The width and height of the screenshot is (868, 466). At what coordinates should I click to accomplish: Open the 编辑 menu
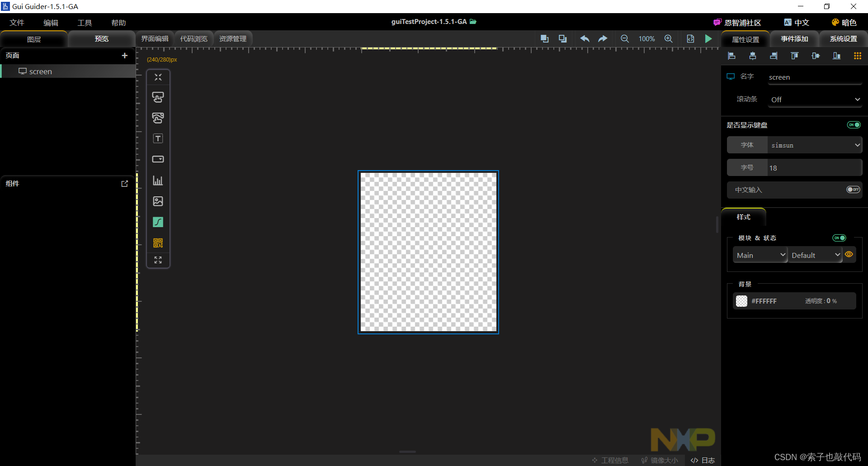[x=51, y=23]
